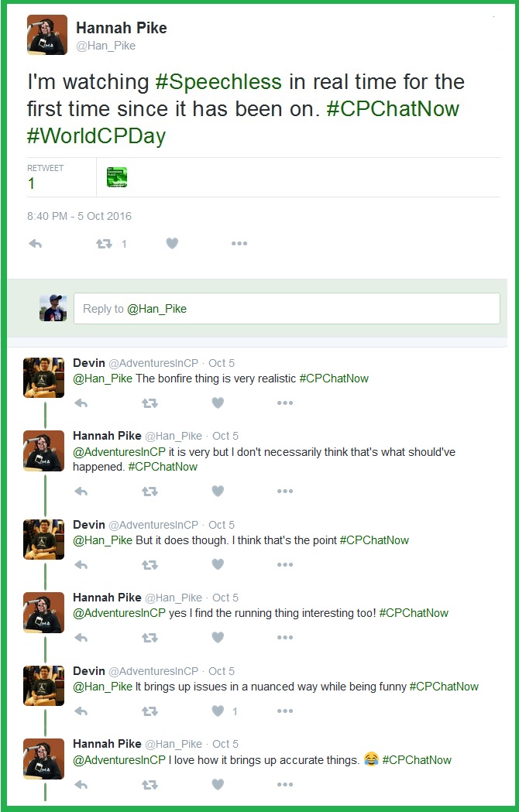This screenshot has height=812, width=519.
Task: Retweet the main Speechless tweet
Action: coord(104,244)
